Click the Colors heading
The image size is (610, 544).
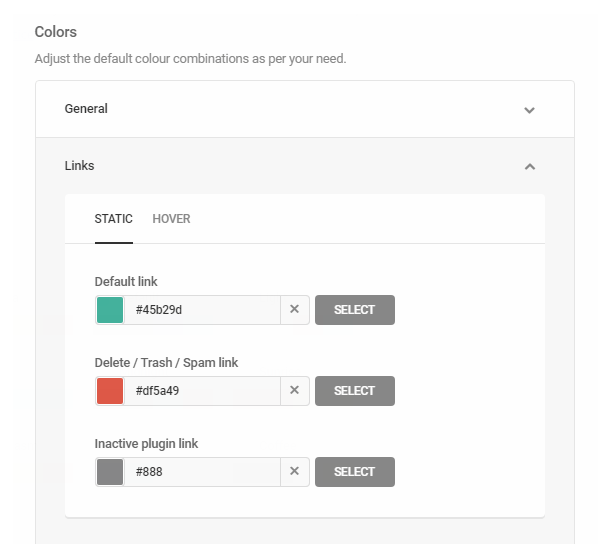pos(56,32)
